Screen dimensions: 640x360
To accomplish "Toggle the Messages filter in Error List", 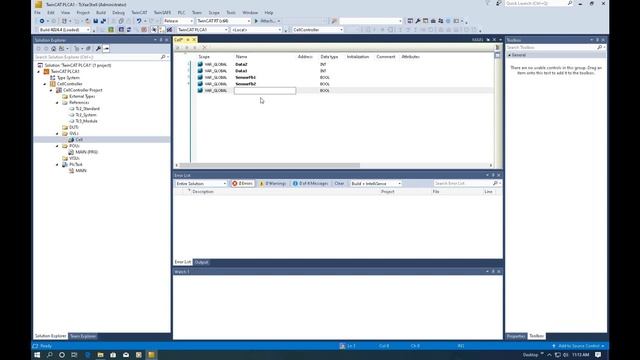I will point(311,184).
